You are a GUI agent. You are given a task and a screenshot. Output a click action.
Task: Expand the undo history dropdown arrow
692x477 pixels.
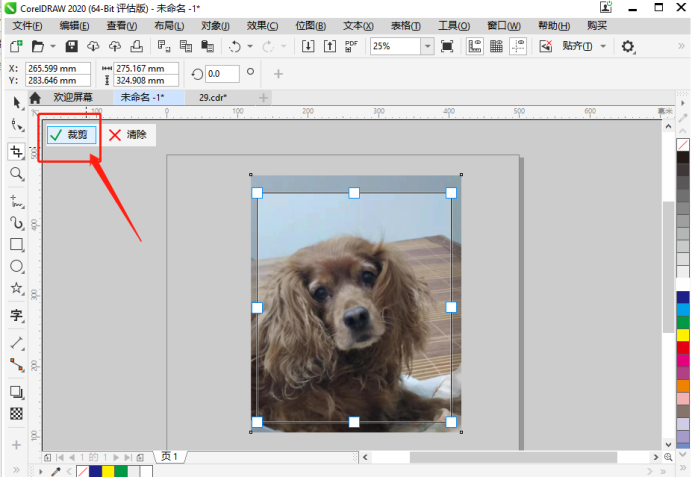coord(249,46)
